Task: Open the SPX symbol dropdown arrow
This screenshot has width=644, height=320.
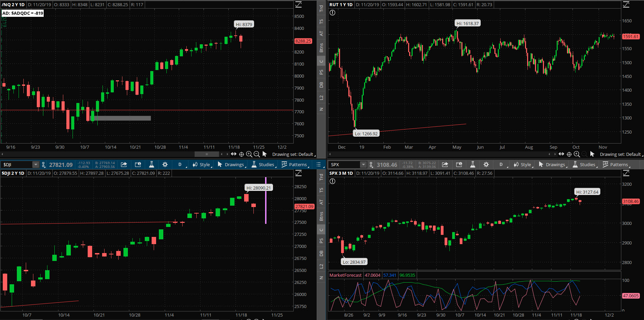Action: (x=363, y=164)
